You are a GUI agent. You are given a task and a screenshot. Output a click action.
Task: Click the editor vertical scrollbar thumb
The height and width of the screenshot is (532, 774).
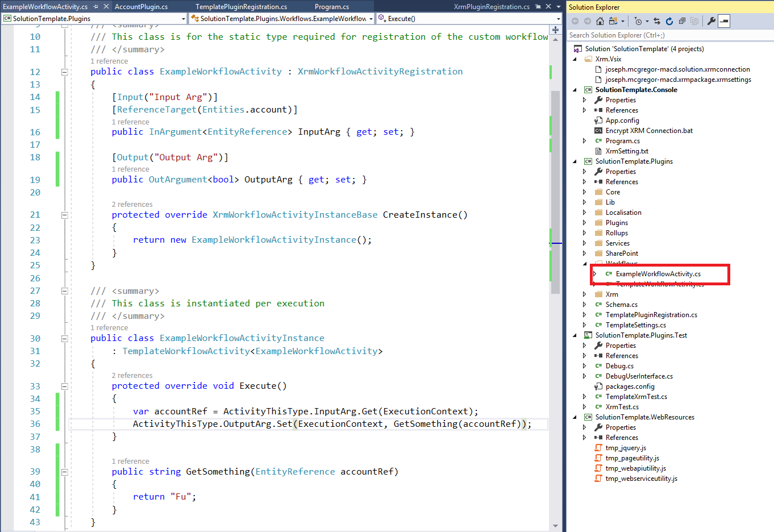(555, 188)
